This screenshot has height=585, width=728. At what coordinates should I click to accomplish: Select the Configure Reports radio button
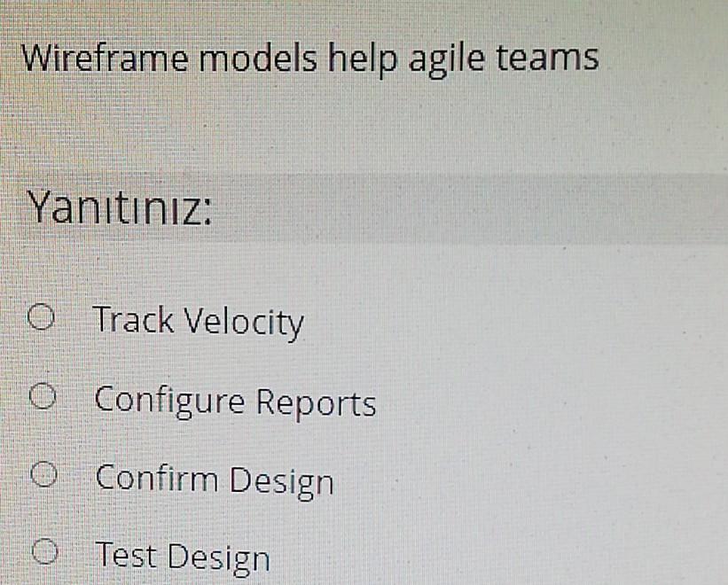coord(43,395)
